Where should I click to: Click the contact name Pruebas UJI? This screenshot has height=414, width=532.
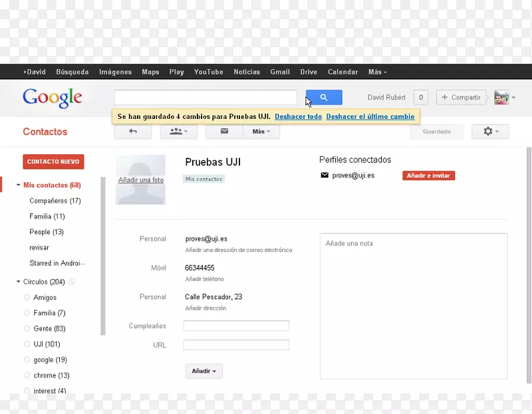click(213, 162)
